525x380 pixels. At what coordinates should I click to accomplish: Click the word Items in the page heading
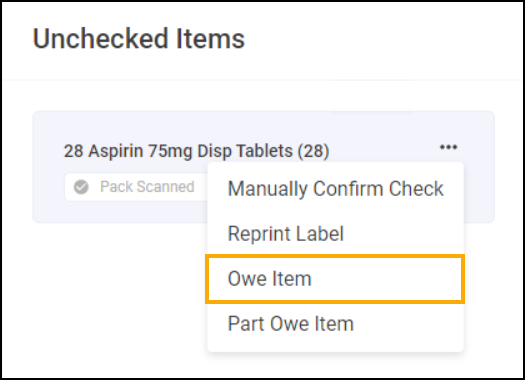tap(211, 39)
